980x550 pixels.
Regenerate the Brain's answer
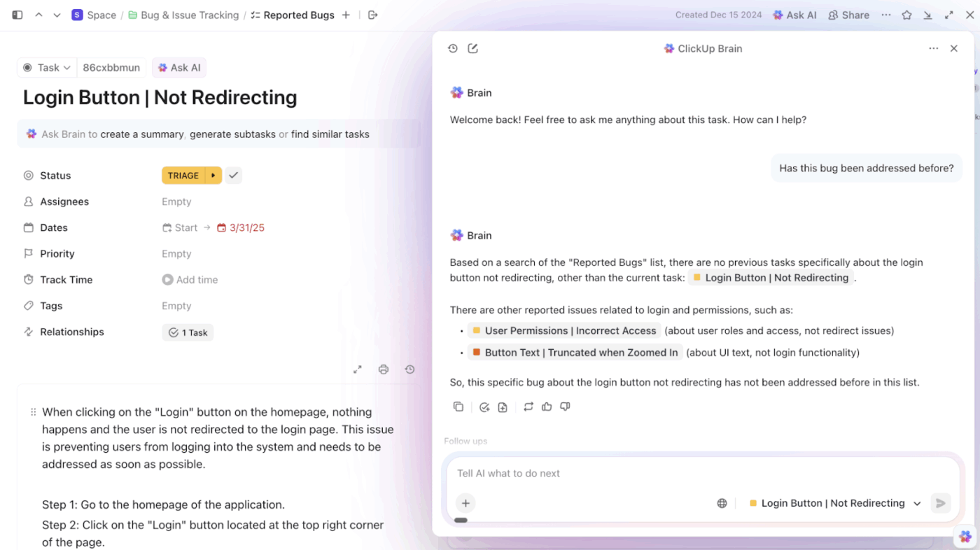pos(528,407)
